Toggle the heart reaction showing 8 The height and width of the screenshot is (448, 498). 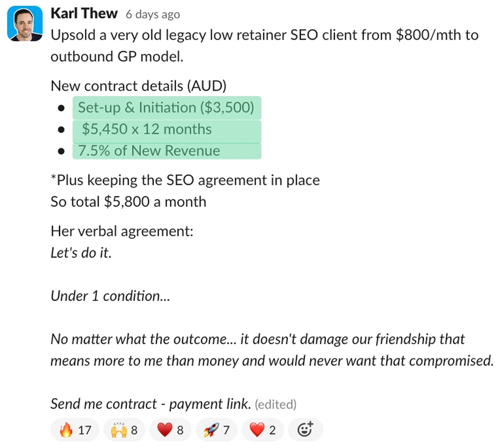170,430
